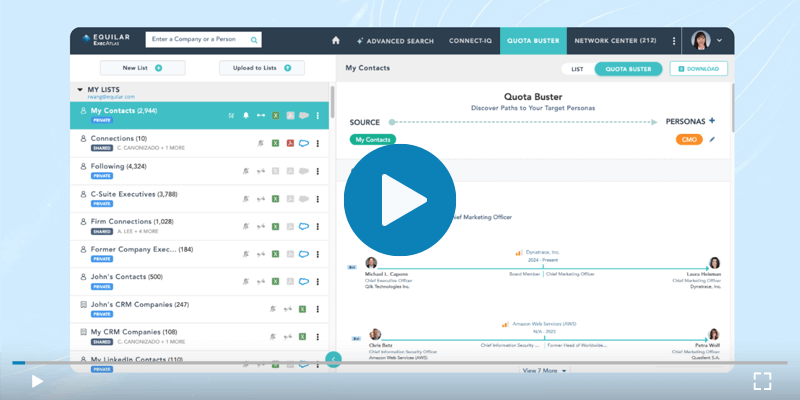Go to Network Center tab
The height and width of the screenshot is (400, 800).
[x=614, y=41]
